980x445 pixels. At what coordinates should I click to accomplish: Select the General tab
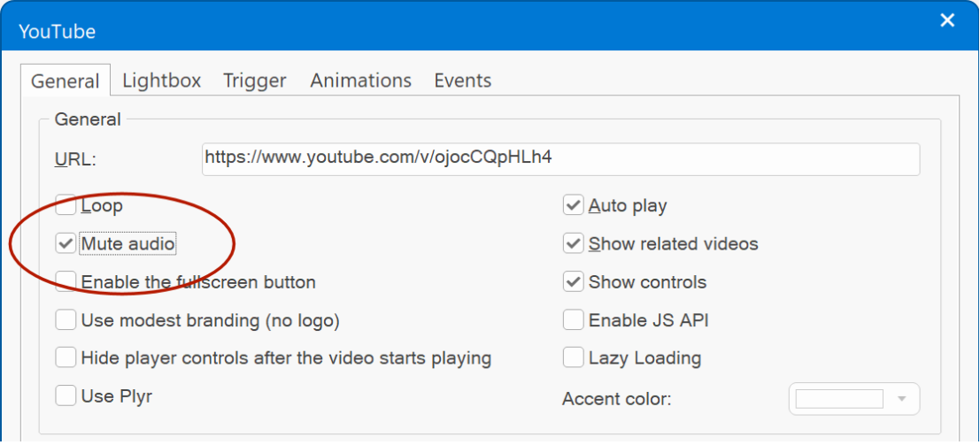tap(66, 81)
